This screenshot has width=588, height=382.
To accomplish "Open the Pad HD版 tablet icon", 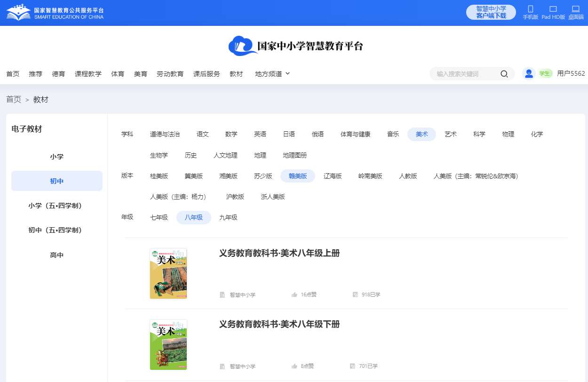I will click(x=553, y=9).
